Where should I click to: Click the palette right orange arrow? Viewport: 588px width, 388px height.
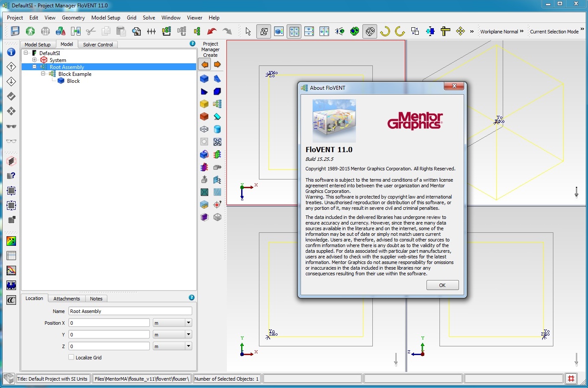point(217,65)
